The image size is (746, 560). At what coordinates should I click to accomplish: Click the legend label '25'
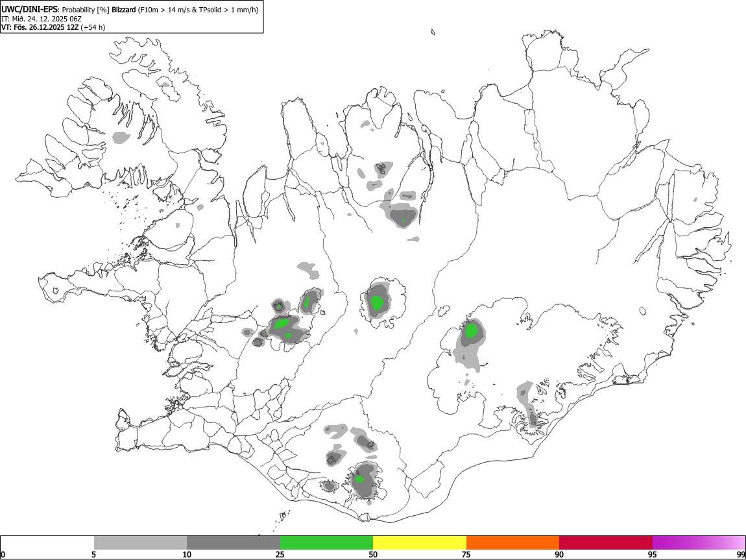click(280, 554)
